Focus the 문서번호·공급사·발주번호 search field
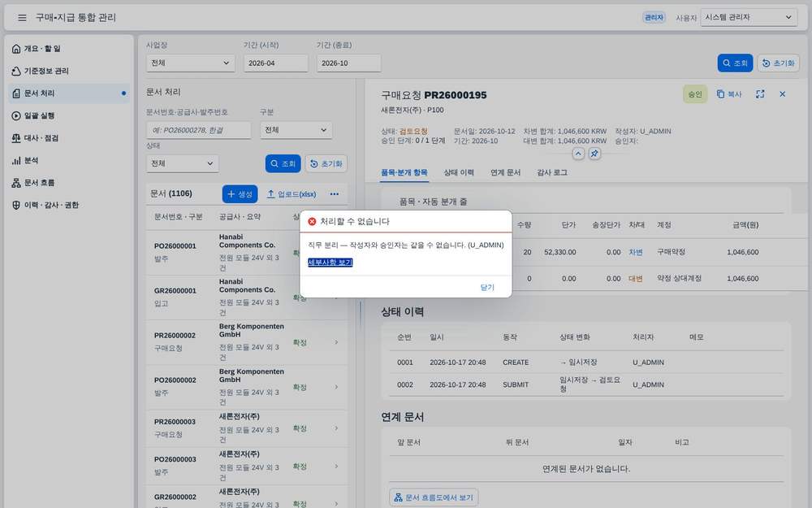This screenshot has height=508, width=812. (198, 130)
